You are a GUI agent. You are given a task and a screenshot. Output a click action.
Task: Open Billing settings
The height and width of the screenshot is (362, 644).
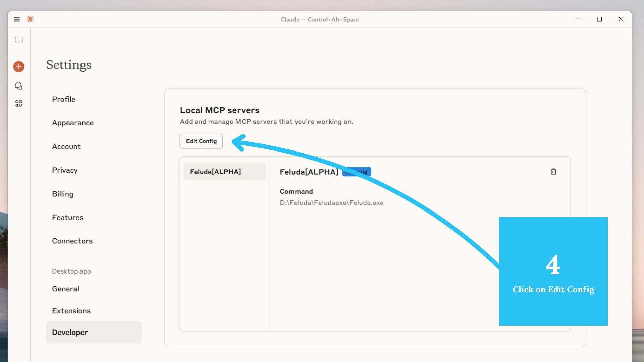click(x=62, y=194)
